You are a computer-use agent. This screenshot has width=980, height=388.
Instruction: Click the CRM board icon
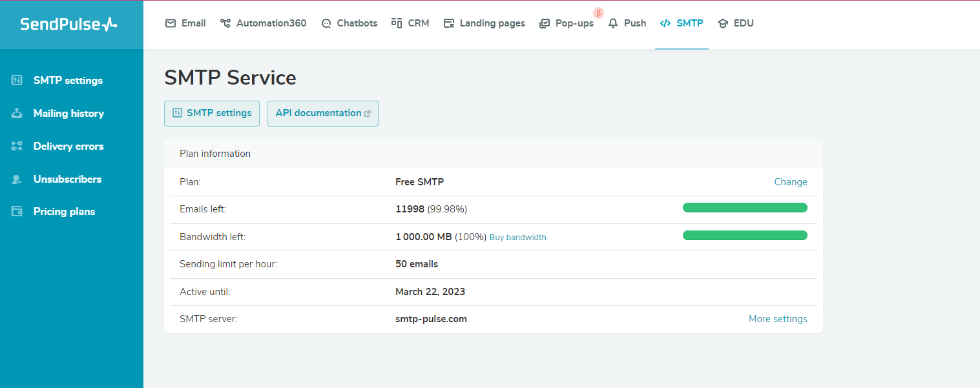(x=397, y=23)
